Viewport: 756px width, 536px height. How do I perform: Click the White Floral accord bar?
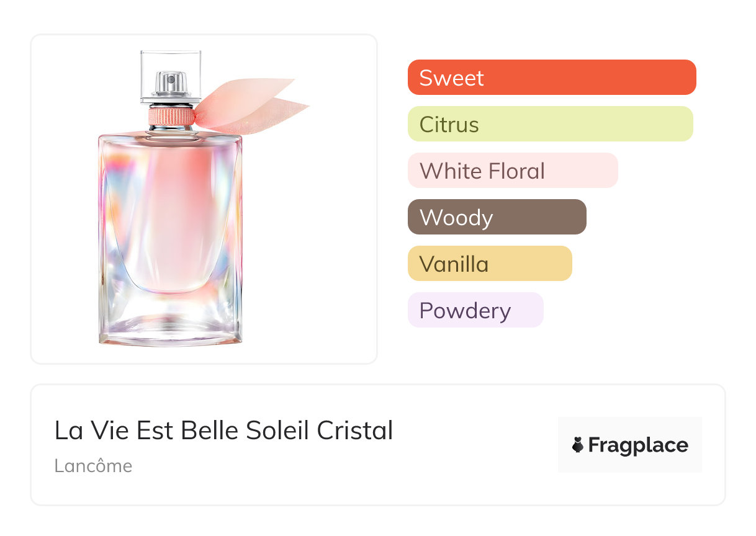pyautogui.click(x=513, y=171)
